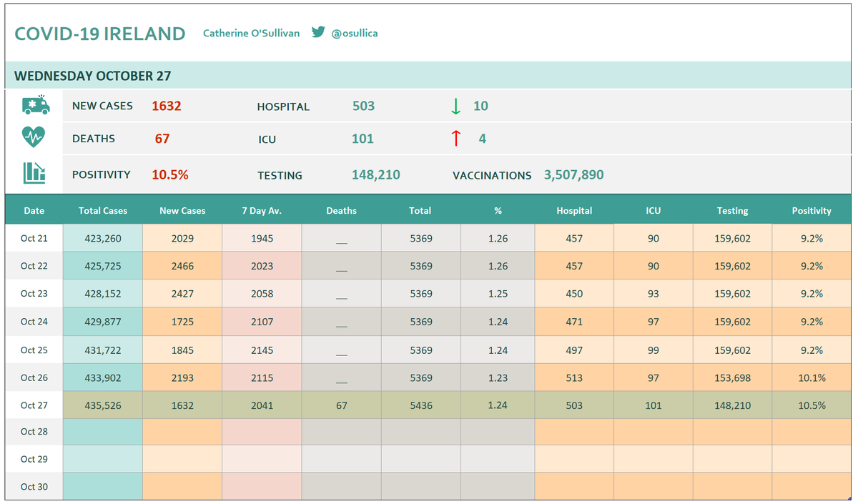Select the WEDNESDAY OCTOBER 27 heading
This screenshot has width=858, height=504.
[x=93, y=76]
